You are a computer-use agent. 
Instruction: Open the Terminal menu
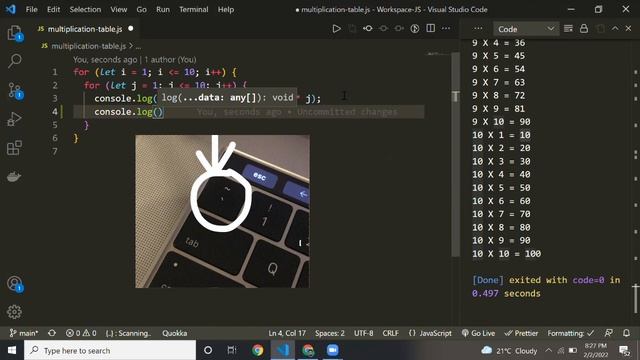[x=193, y=9]
